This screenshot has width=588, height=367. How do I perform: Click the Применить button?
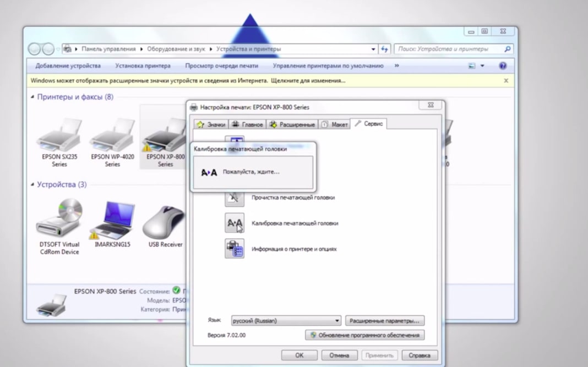(379, 355)
